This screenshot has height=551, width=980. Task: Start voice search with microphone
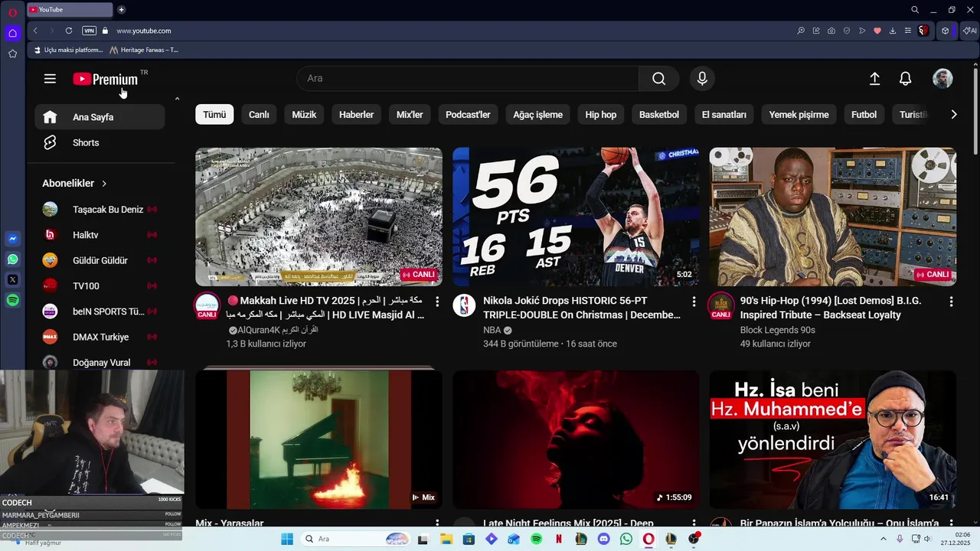(702, 78)
